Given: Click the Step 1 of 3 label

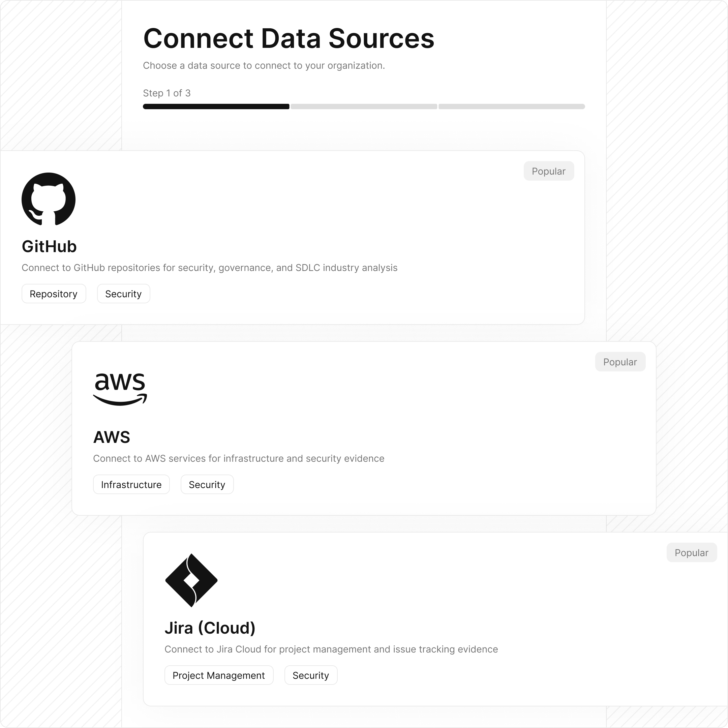Looking at the screenshot, I should [166, 93].
